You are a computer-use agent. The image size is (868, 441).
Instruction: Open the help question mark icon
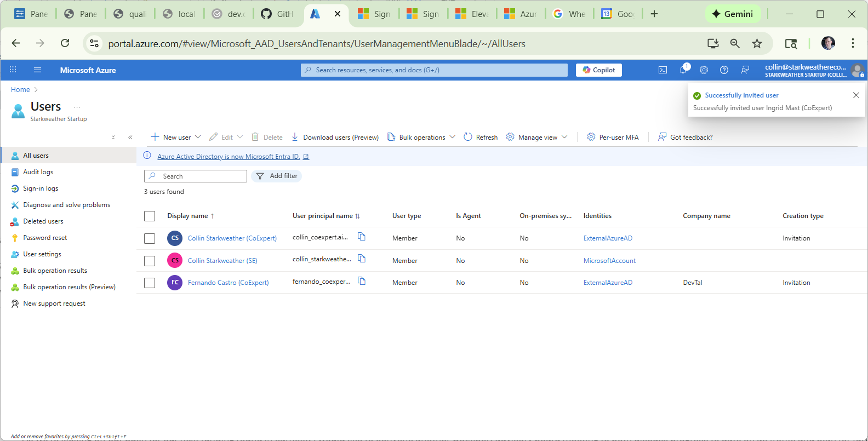click(724, 70)
